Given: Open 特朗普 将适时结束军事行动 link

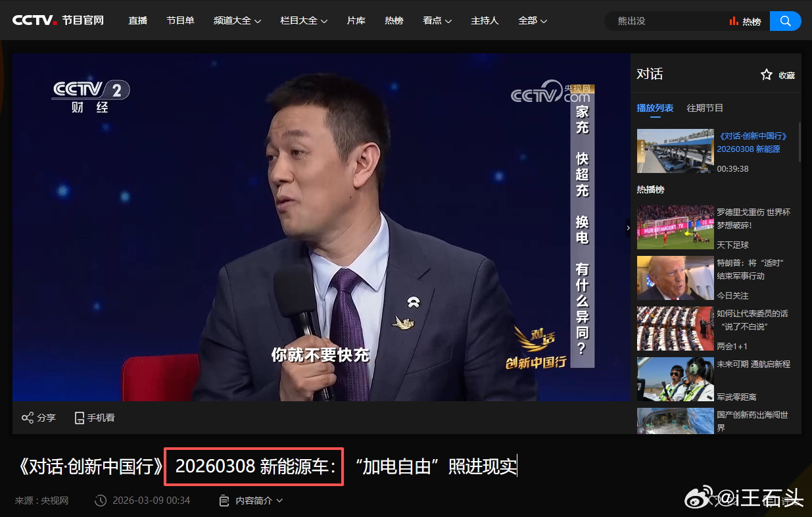Looking at the screenshot, I should (x=750, y=269).
